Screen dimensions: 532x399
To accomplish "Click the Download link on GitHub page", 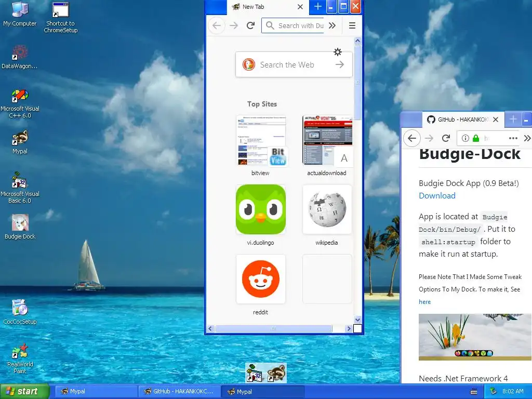I will [437, 196].
